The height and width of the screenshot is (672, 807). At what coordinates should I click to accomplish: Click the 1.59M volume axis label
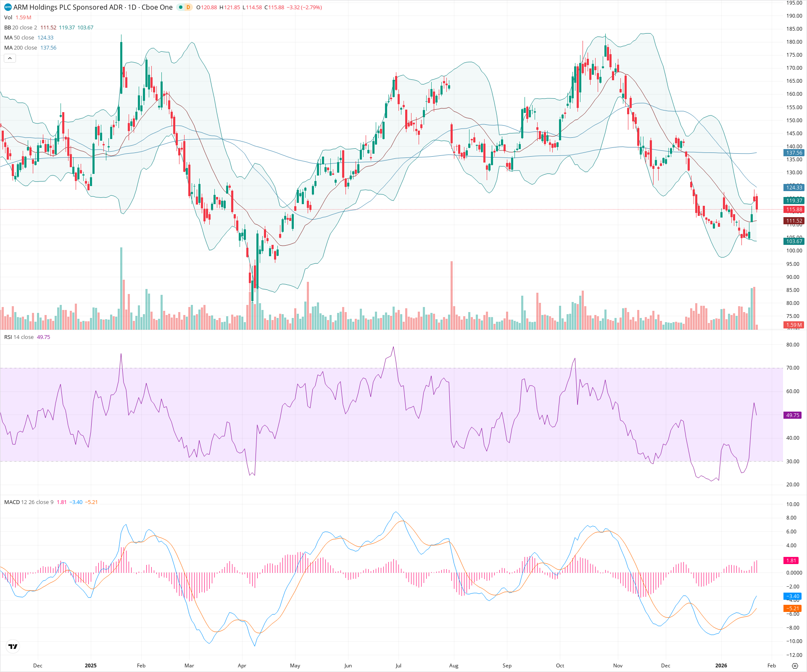pyautogui.click(x=794, y=325)
